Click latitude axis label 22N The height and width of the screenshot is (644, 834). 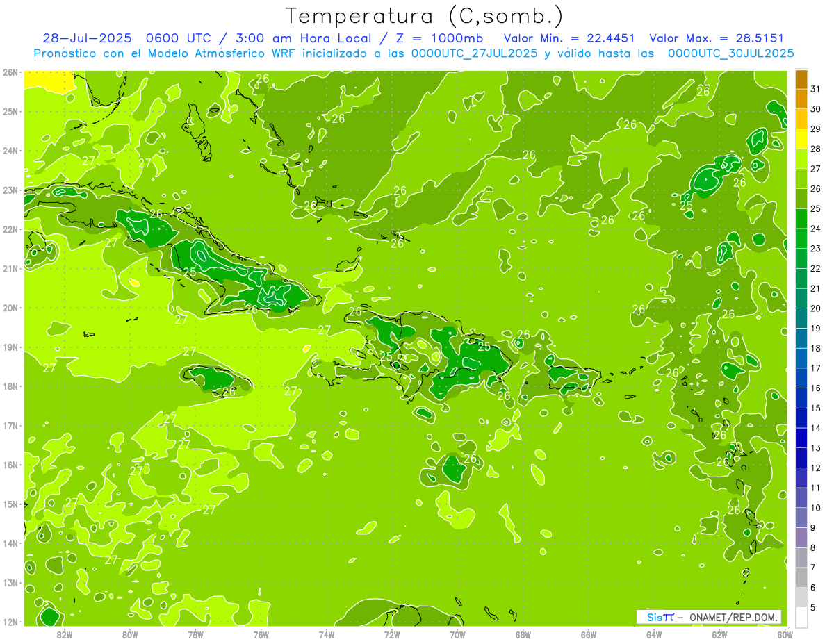(x=11, y=229)
